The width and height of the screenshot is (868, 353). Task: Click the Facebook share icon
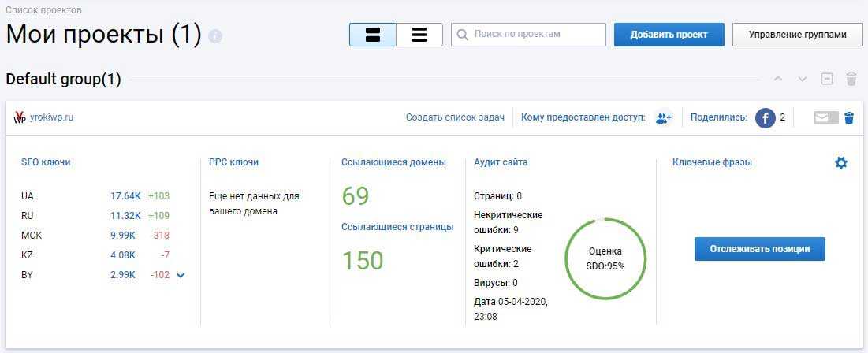(765, 117)
